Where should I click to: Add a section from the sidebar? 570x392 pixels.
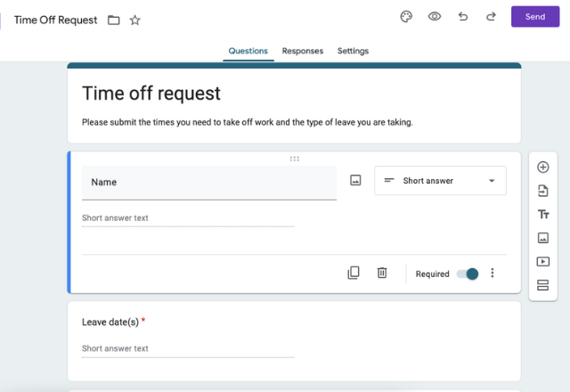[x=542, y=285]
